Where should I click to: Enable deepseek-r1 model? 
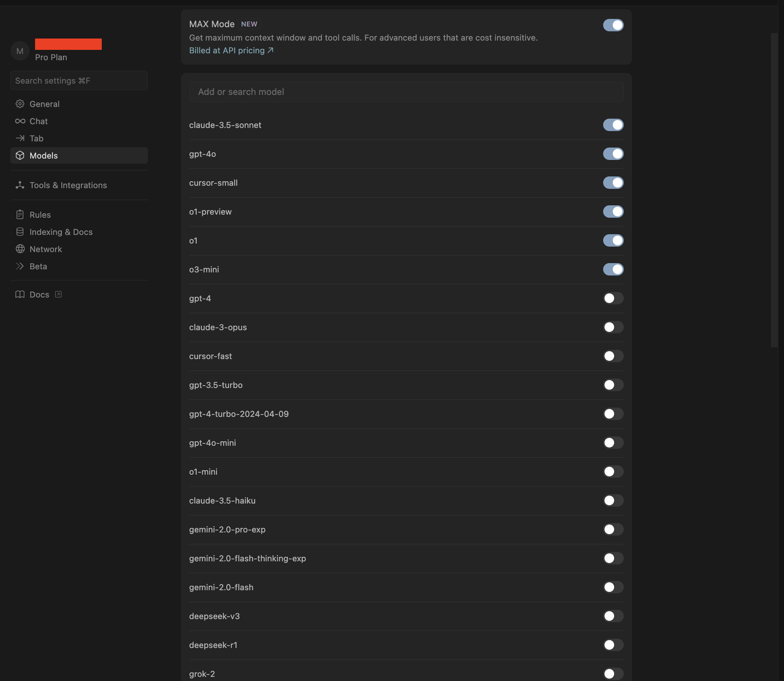click(x=613, y=645)
